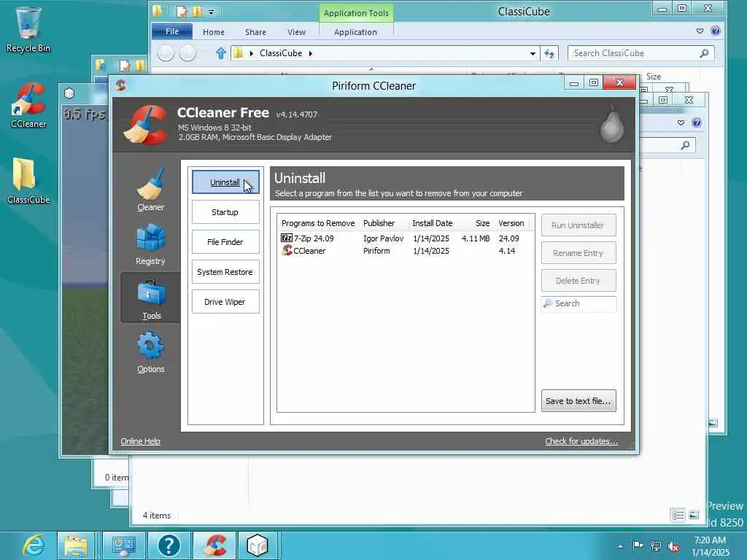Sort by Version column header
Viewport: 747px width, 560px height.
click(511, 223)
